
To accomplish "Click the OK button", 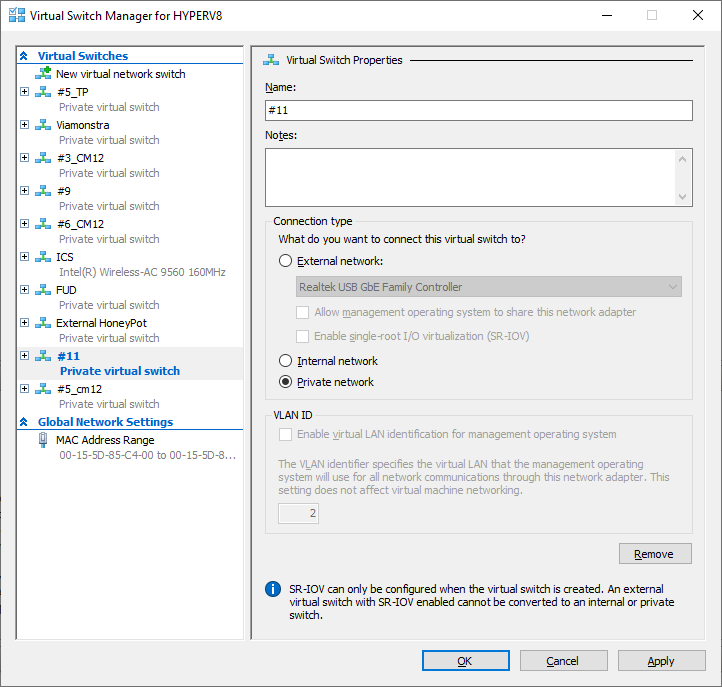I will pyautogui.click(x=466, y=661).
